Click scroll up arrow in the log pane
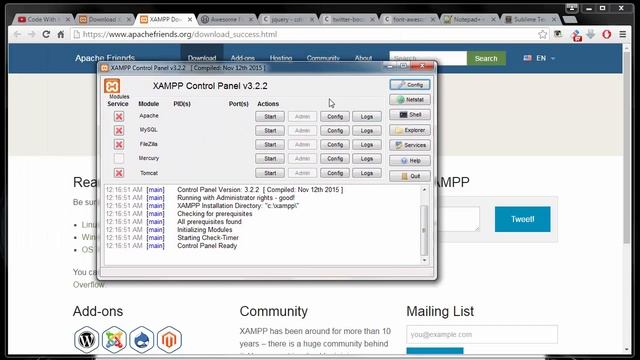Screen dimensions: 640x360 tap(424, 190)
